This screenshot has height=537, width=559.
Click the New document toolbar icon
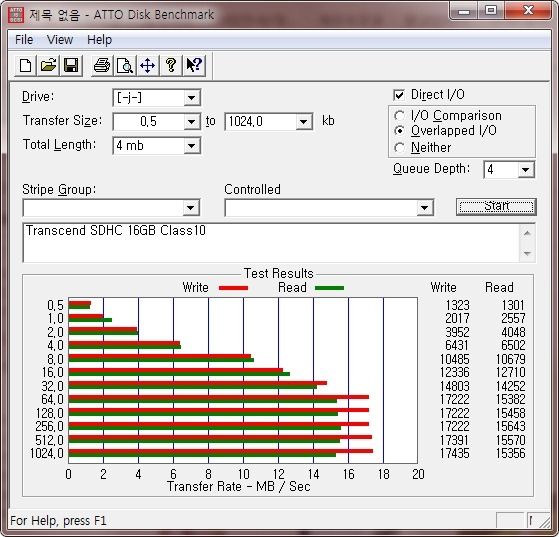pyautogui.click(x=25, y=66)
